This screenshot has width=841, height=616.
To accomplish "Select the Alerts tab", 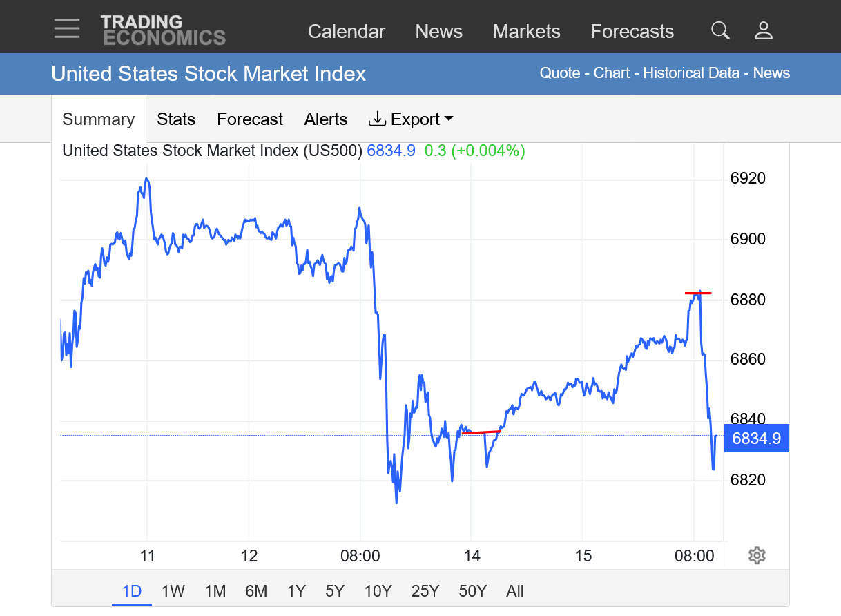I will 326,119.
